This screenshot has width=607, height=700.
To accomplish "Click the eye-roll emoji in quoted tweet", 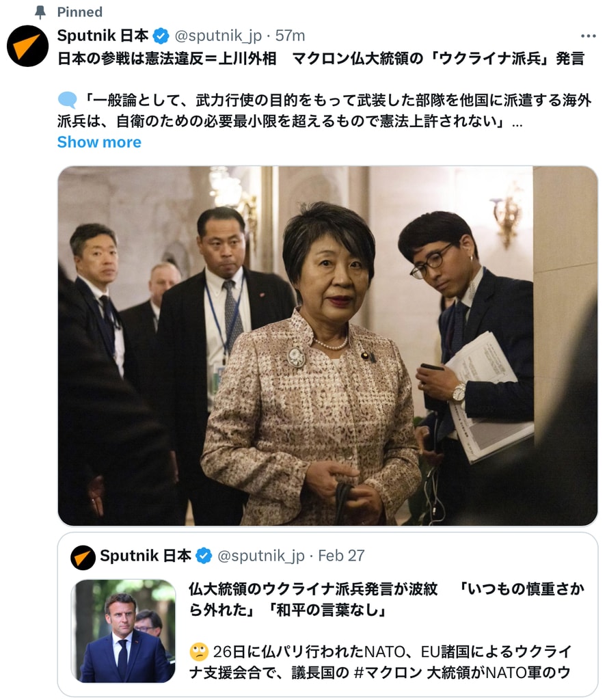I will pos(199,651).
